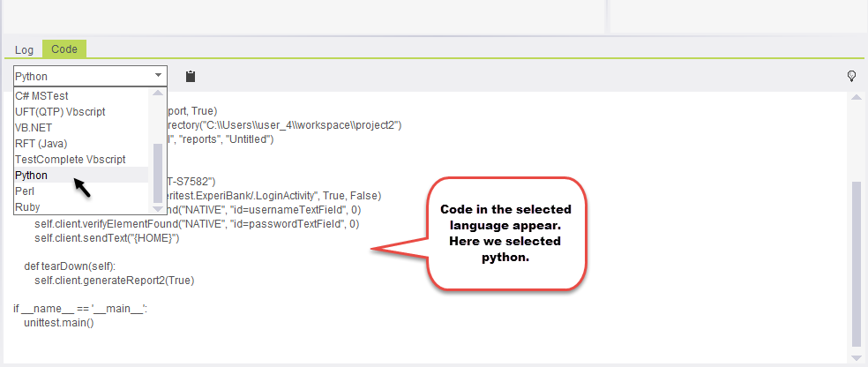
Task: Select the highlighted Python list entry
Action: [x=32, y=176]
